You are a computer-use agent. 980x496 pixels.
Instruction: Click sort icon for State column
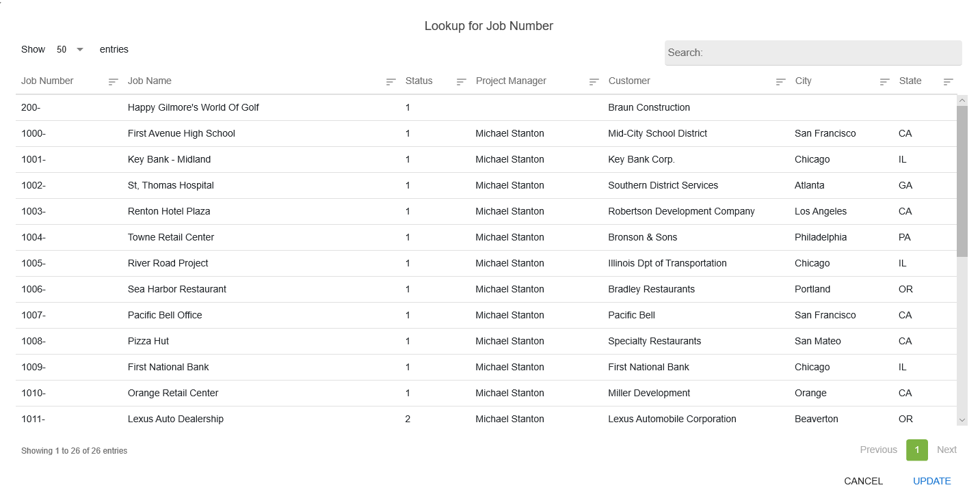click(x=949, y=81)
